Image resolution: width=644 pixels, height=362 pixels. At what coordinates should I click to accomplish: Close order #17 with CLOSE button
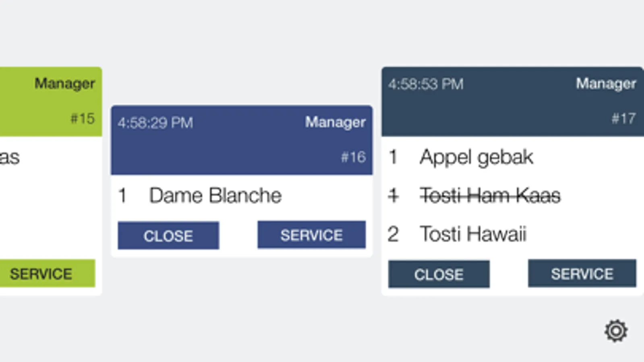(x=439, y=274)
